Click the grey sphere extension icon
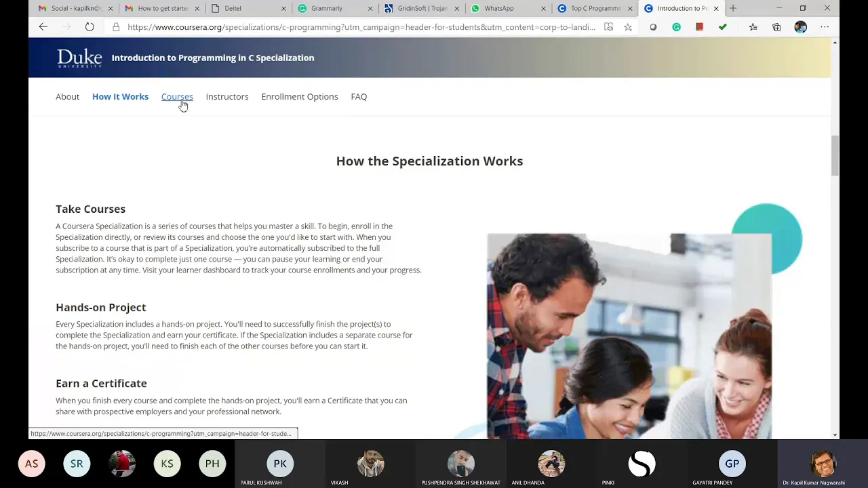The image size is (868, 488). (x=653, y=27)
